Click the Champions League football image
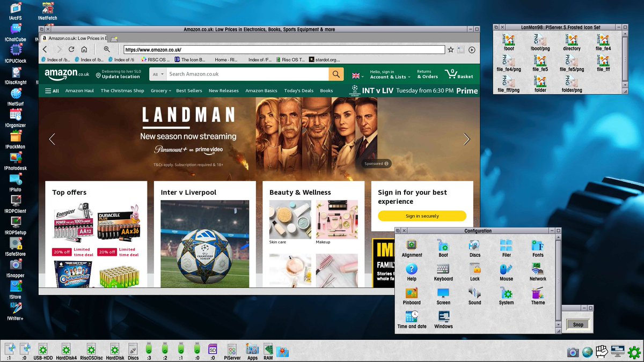Image resolution: width=644 pixels, height=362 pixels. point(204,245)
